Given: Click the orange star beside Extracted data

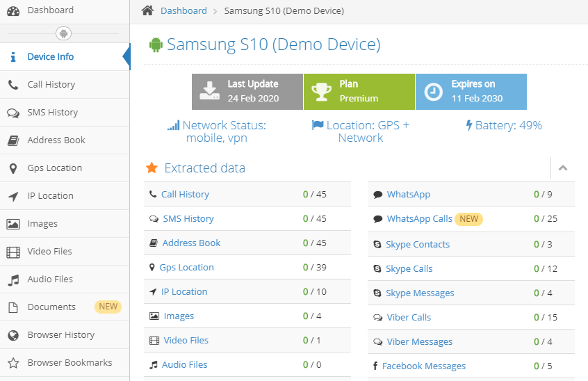Looking at the screenshot, I should pos(152,168).
